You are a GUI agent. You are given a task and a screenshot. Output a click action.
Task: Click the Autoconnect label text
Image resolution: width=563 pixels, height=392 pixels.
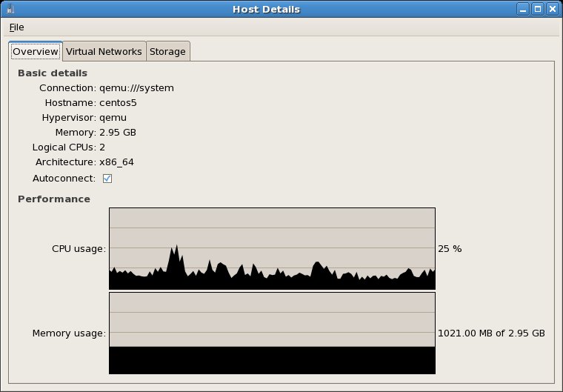tap(64, 179)
